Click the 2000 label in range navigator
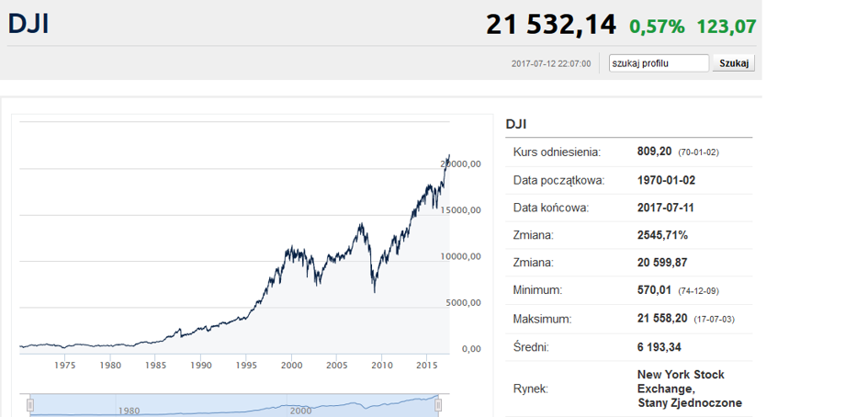 pos(300,411)
